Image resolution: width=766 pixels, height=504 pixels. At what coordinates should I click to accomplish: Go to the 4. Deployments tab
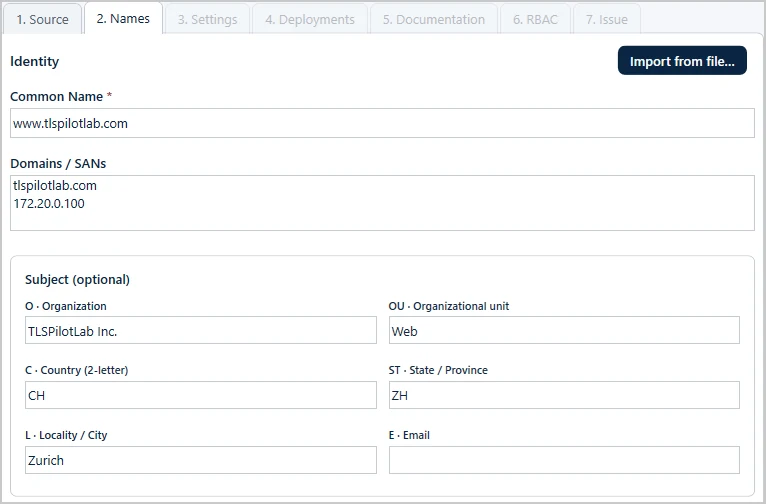(310, 20)
